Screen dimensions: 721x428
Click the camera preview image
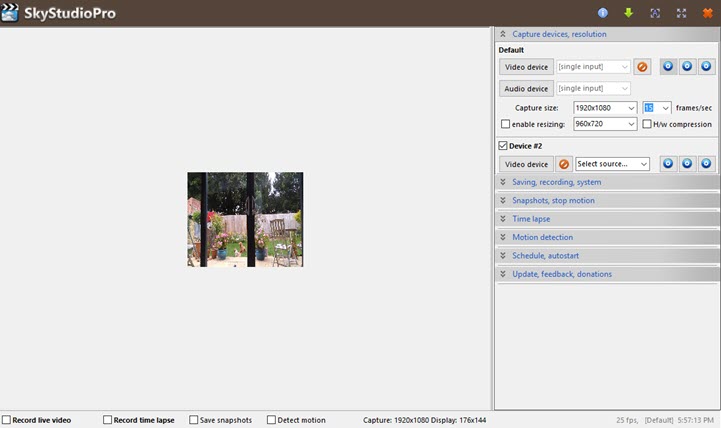(x=245, y=219)
